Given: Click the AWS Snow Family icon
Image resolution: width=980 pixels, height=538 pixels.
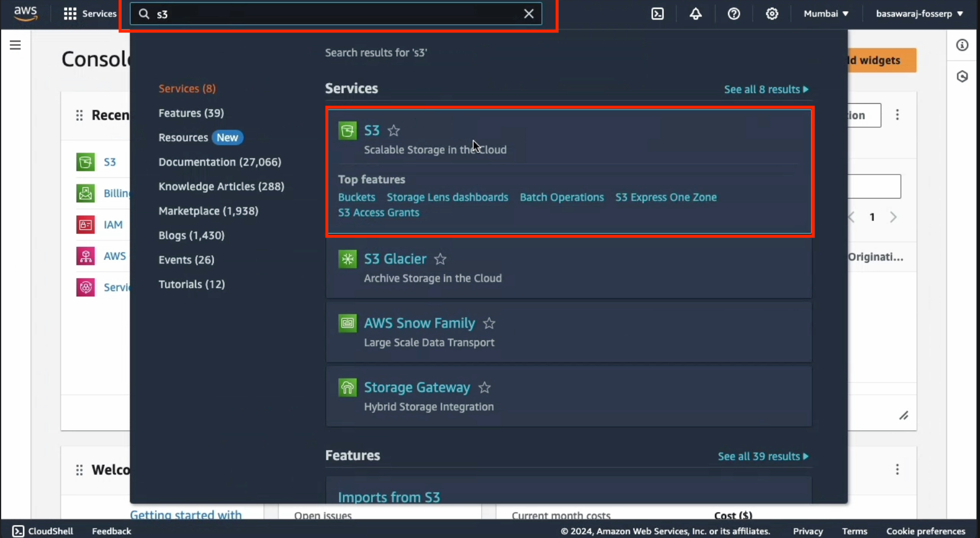Looking at the screenshot, I should tap(347, 323).
